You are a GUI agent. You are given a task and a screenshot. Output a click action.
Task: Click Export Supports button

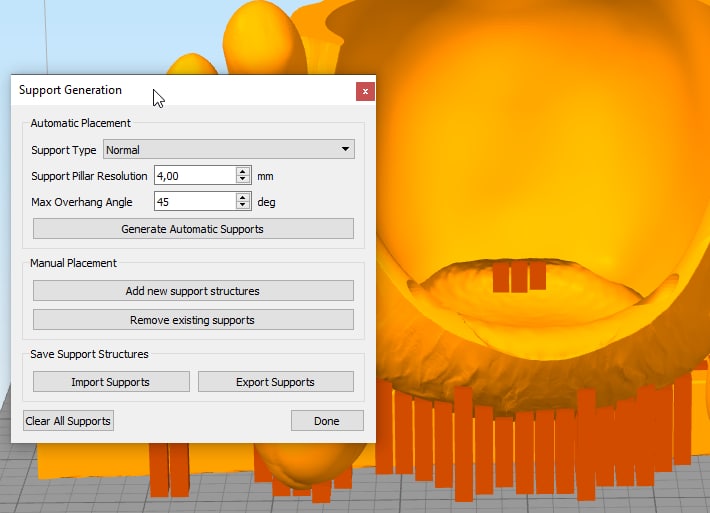point(275,382)
